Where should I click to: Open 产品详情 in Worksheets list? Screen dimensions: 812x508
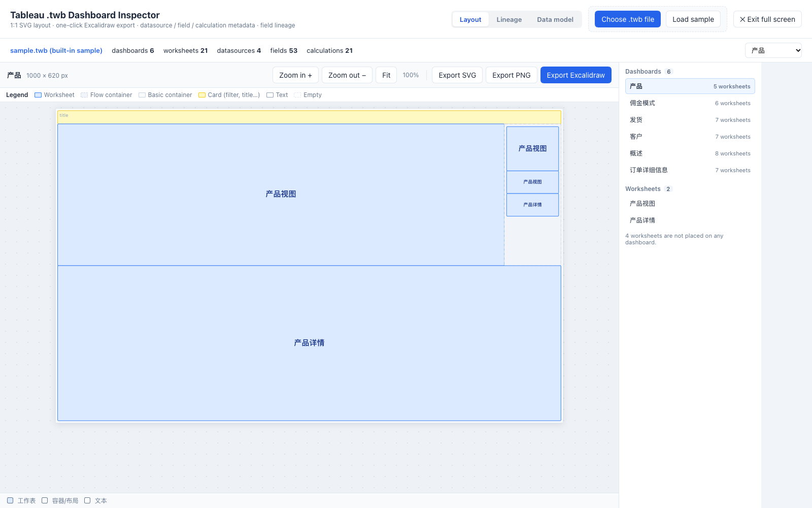point(690,220)
